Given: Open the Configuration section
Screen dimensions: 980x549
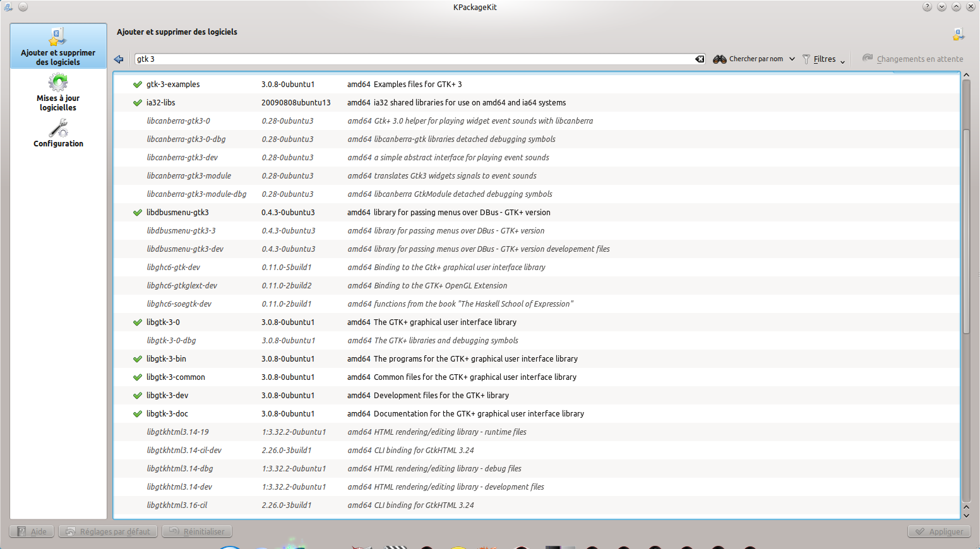Looking at the screenshot, I should [x=58, y=133].
